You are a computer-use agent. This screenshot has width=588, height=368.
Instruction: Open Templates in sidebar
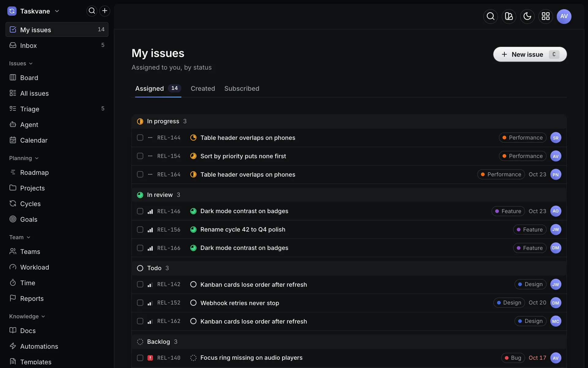[57, 362]
